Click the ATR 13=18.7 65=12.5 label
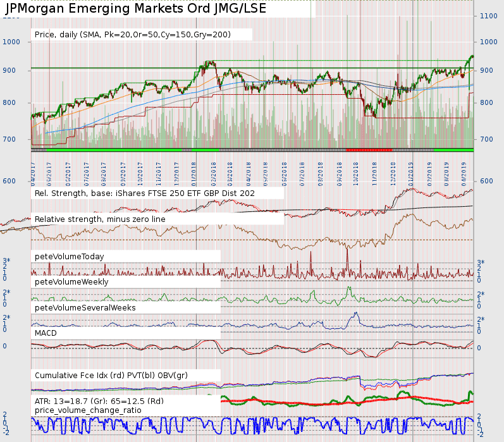 pos(99,401)
